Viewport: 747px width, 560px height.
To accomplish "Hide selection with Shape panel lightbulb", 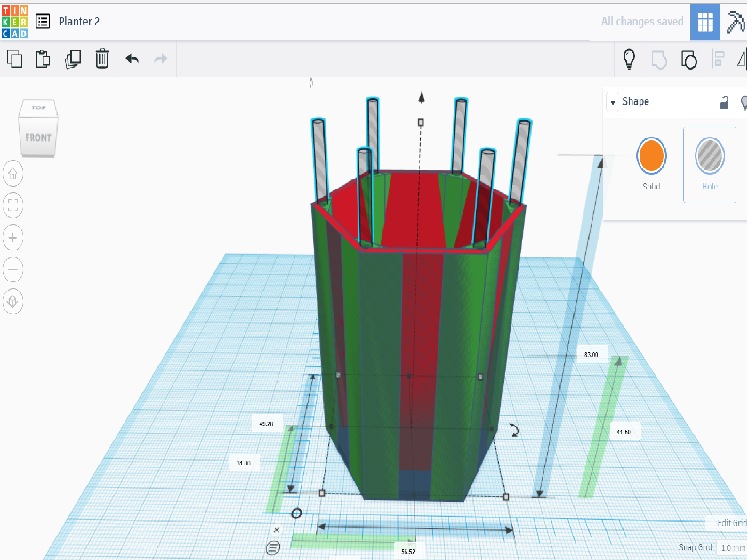I will 744,103.
